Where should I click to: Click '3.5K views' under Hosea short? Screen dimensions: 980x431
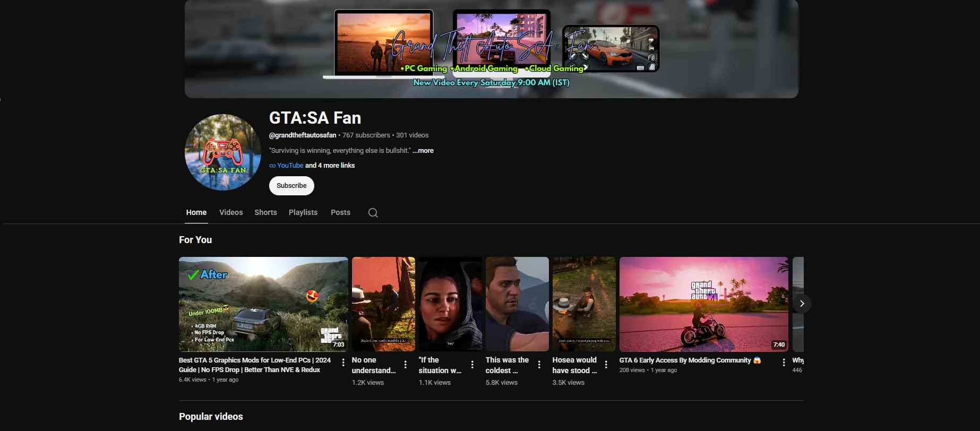(x=569, y=383)
